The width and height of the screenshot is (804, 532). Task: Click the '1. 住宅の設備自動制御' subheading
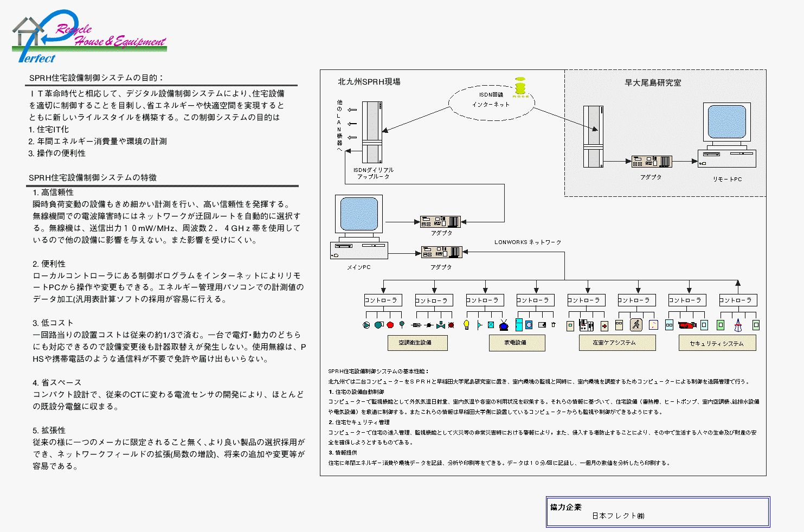pyautogui.click(x=356, y=392)
